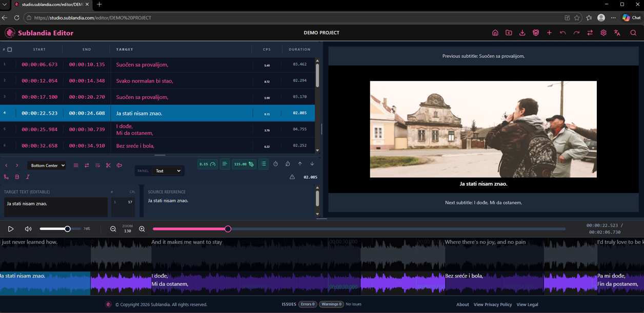Download subtitles via the download icon
Screen dimensions: 644x313
click(x=522, y=32)
